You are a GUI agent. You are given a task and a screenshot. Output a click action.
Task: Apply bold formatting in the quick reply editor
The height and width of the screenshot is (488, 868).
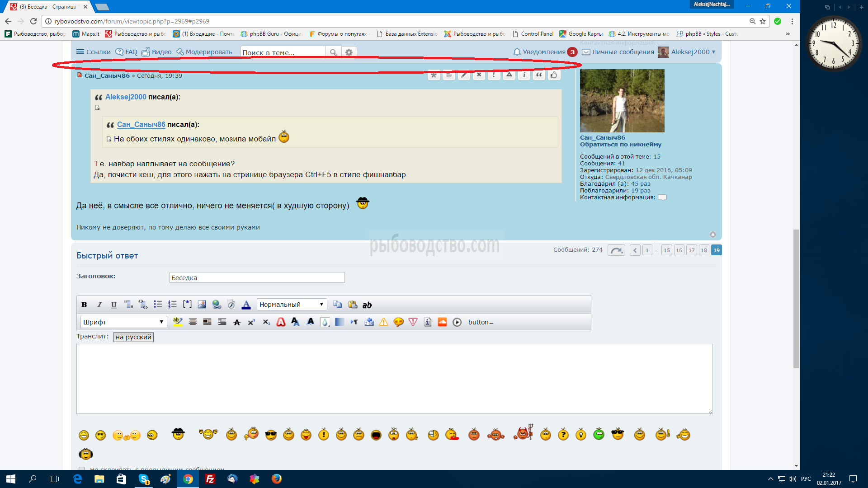(x=84, y=305)
